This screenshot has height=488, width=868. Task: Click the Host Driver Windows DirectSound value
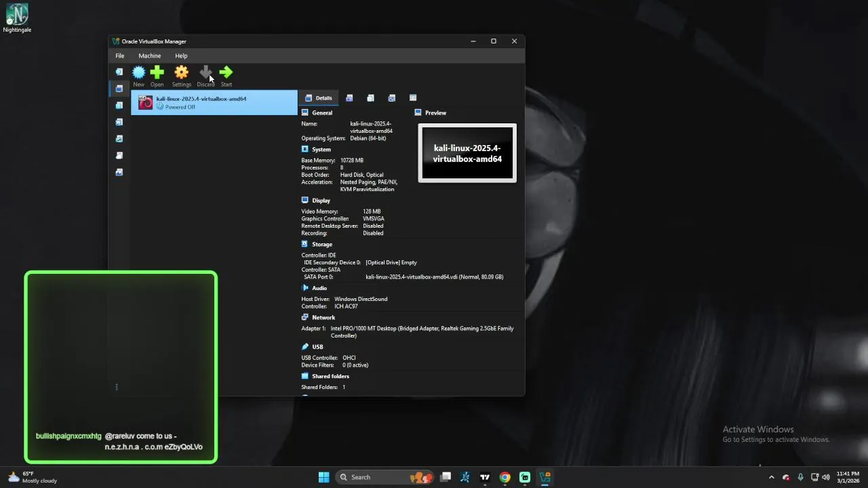(x=361, y=299)
